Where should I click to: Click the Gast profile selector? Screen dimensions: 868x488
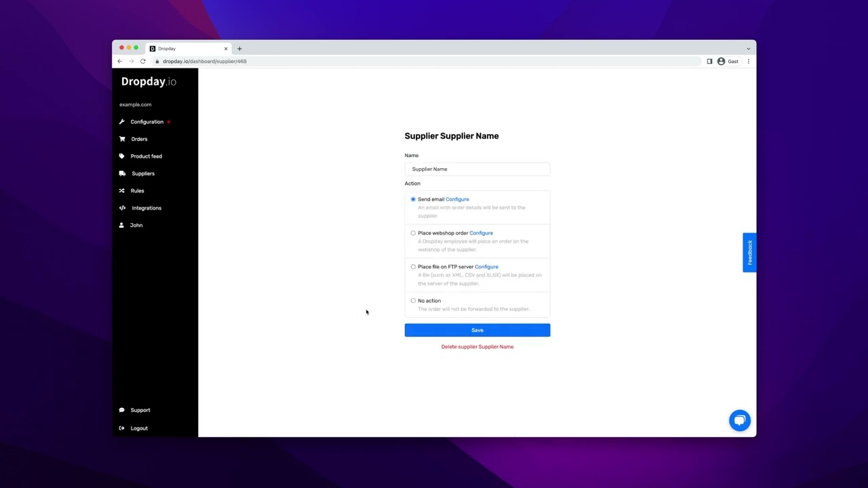click(x=728, y=61)
